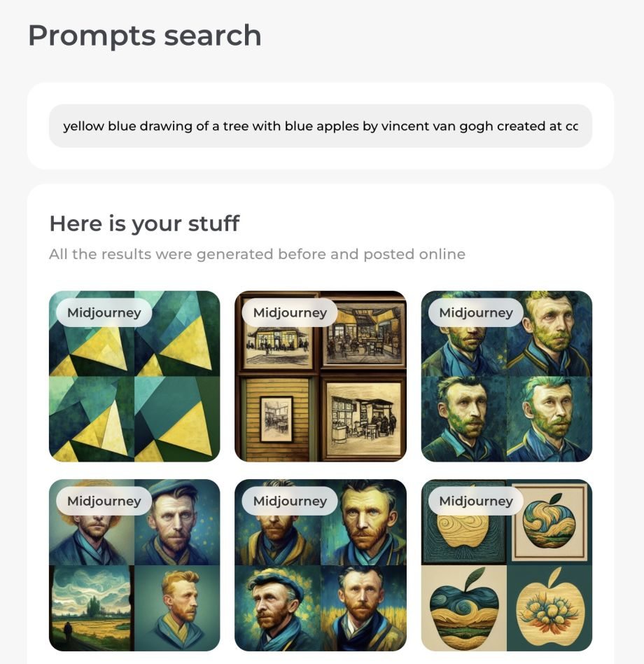
Task: Select the landscape painting with walking figure
Action: 92,608
